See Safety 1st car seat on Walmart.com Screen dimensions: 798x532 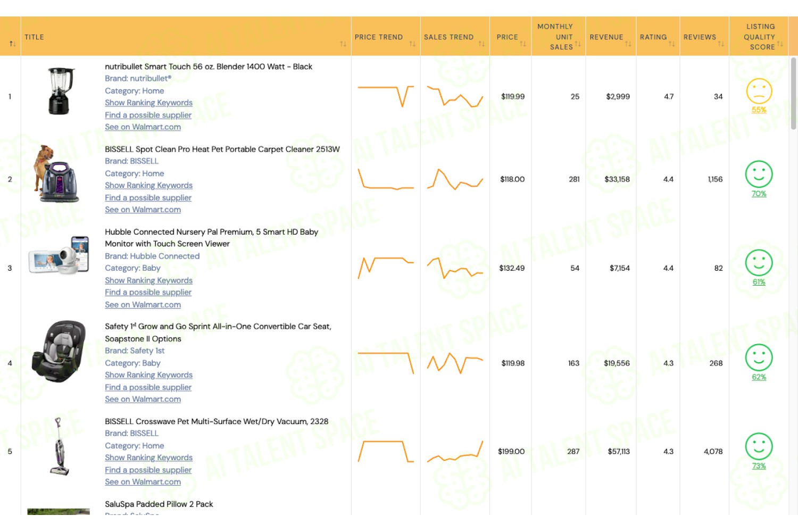[143, 399]
